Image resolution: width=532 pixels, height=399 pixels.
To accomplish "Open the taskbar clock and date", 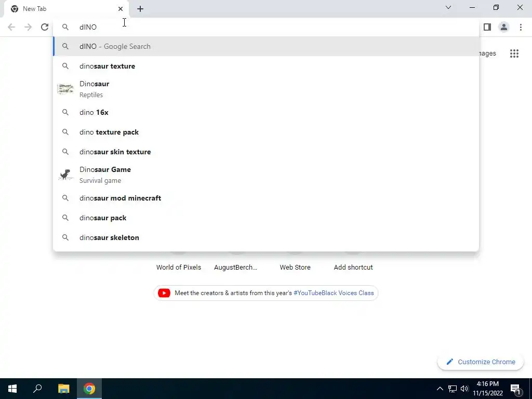I will (488, 389).
